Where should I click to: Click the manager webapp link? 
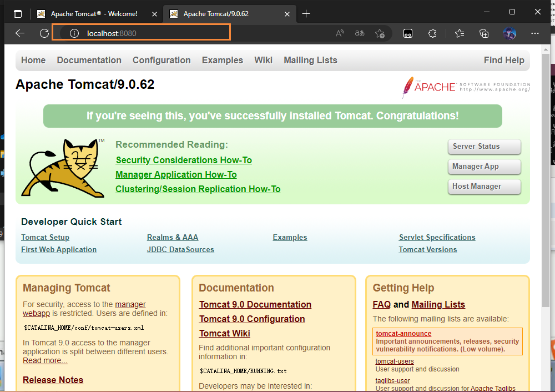click(130, 304)
